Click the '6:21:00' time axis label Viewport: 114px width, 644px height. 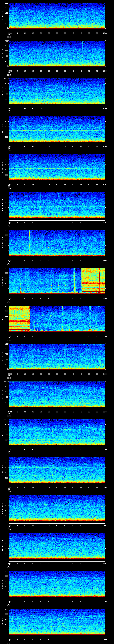click(9, 298)
